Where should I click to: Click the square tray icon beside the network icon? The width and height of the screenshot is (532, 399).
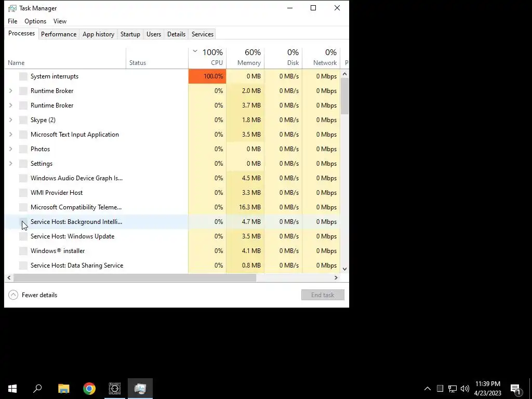click(x=440, y=389)
